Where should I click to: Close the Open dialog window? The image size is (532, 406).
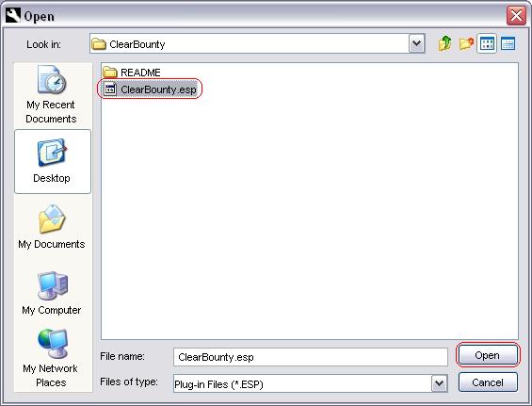pyautogui.click(x=516, y=16)
